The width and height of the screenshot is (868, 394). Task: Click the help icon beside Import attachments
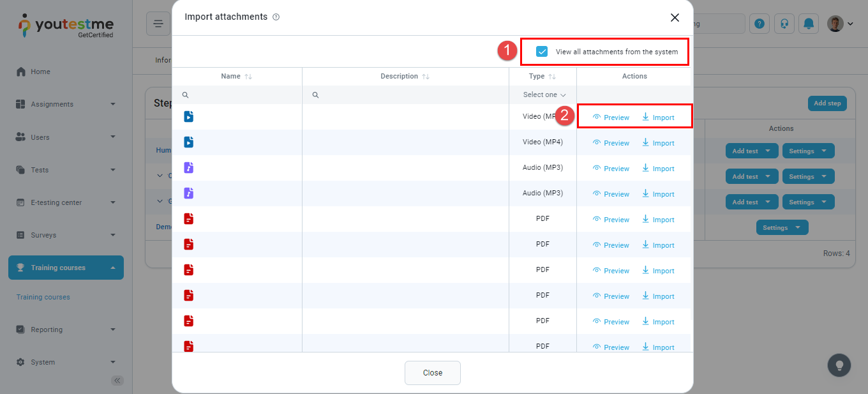(x=276, y=17)
